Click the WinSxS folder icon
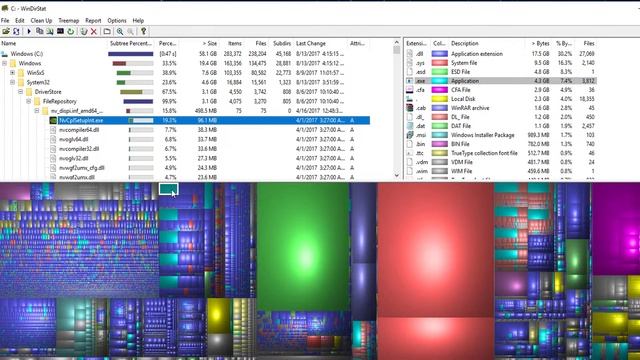This screenshot has height=360, width=640. pos(21,73)
